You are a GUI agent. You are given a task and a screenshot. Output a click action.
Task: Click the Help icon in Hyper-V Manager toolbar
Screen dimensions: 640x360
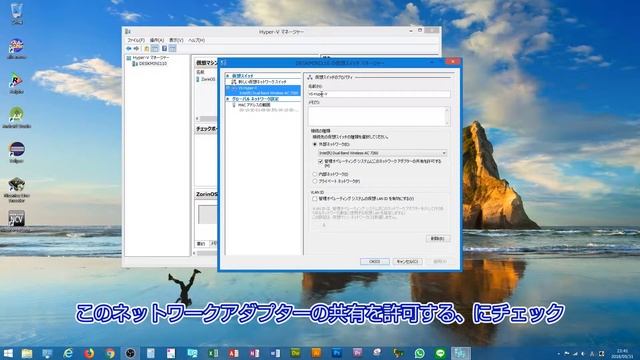[164, 49]
